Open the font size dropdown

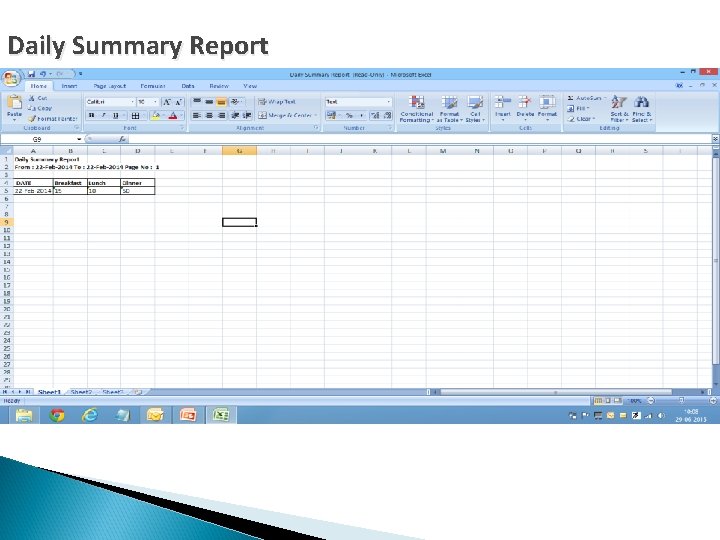click(x=155, y=102)
